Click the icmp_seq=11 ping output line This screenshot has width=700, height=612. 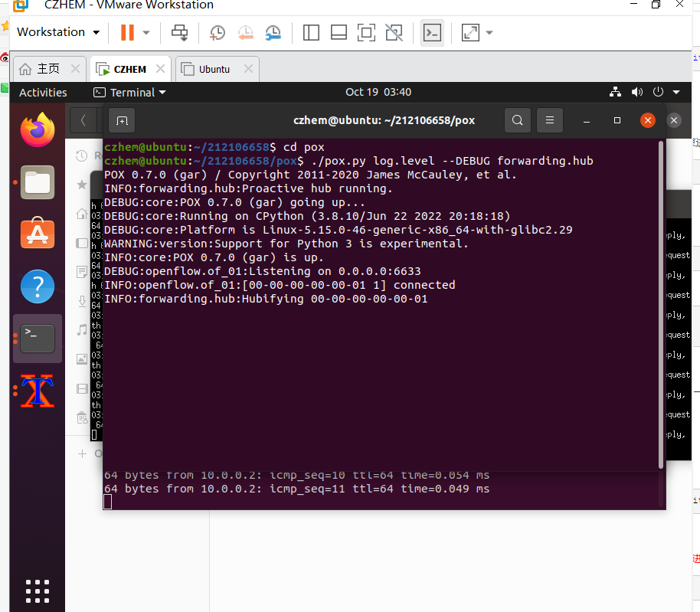297,489
